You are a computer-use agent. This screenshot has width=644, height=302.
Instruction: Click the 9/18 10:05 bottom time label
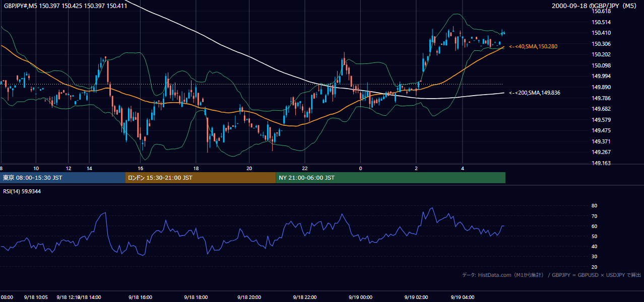click(x=36, y=297)
